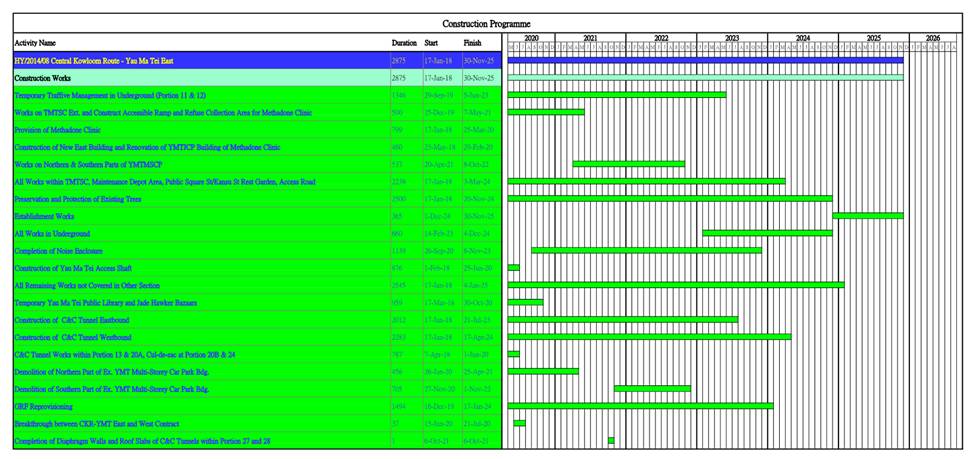Click the 2026 year label in timeline
The image size is (975, 459).
pos(932,38)
